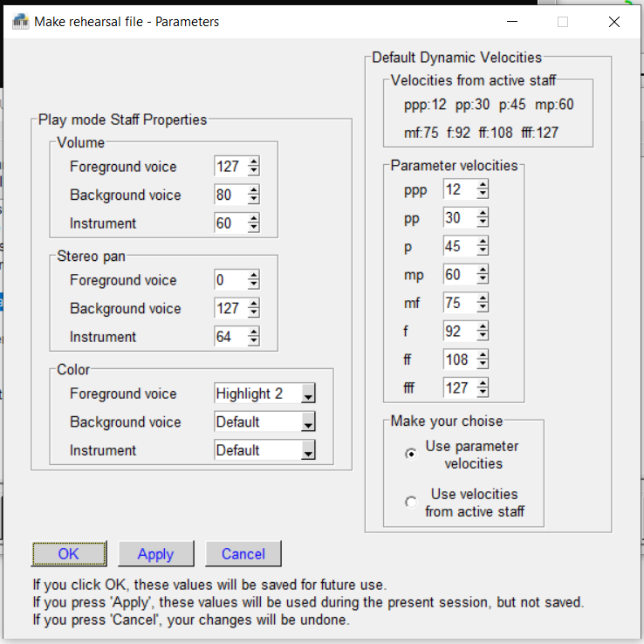
Task: Click ppp velocity field showing 12
Action: pyautogui.click(x=461, y=189)
